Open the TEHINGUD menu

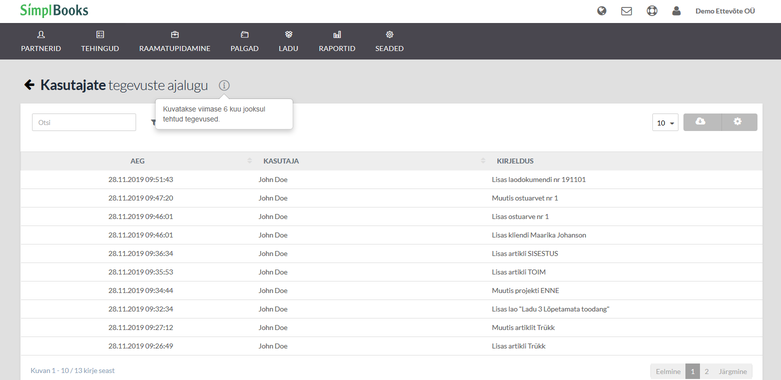tap(100, 41)
